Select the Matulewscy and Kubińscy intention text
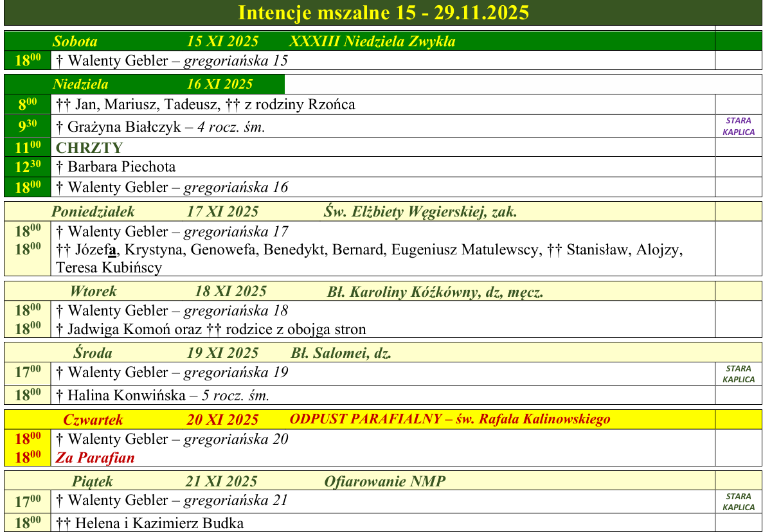The height and width of the screenshot is (532, 763). 369,258
